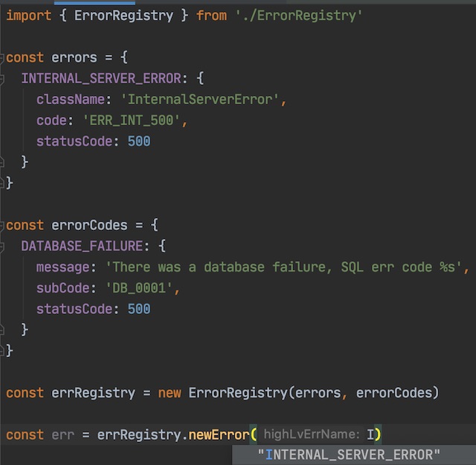This screenshot has width=476, height=465.
Task: Click the 500 value under DATABASE_FAILURE
Action: point(139,309)
